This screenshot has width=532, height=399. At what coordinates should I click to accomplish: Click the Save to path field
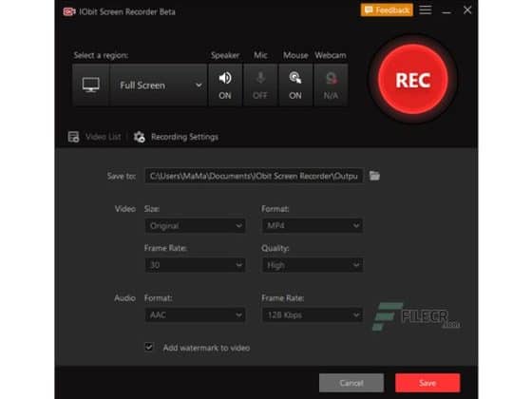point(254,176)
